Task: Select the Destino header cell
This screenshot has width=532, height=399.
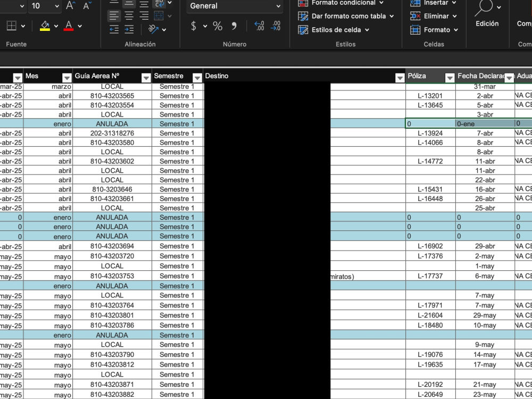Action: [x=304, y=76]
